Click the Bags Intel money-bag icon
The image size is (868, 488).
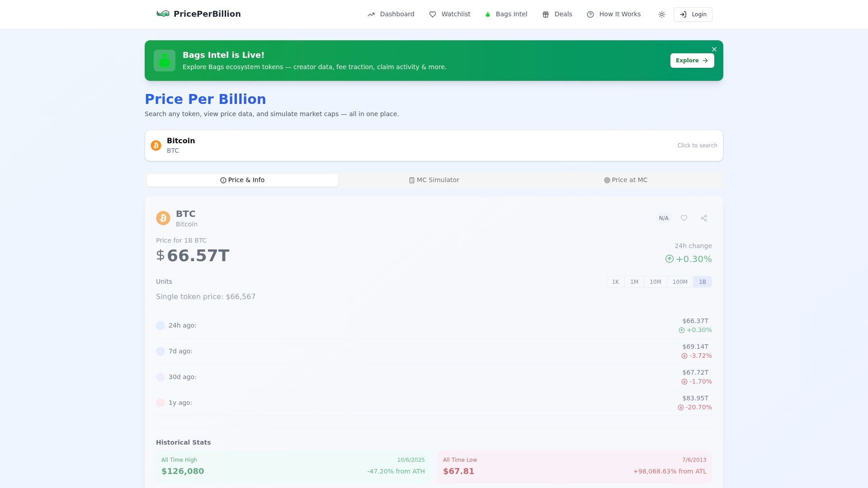[487, 14]
